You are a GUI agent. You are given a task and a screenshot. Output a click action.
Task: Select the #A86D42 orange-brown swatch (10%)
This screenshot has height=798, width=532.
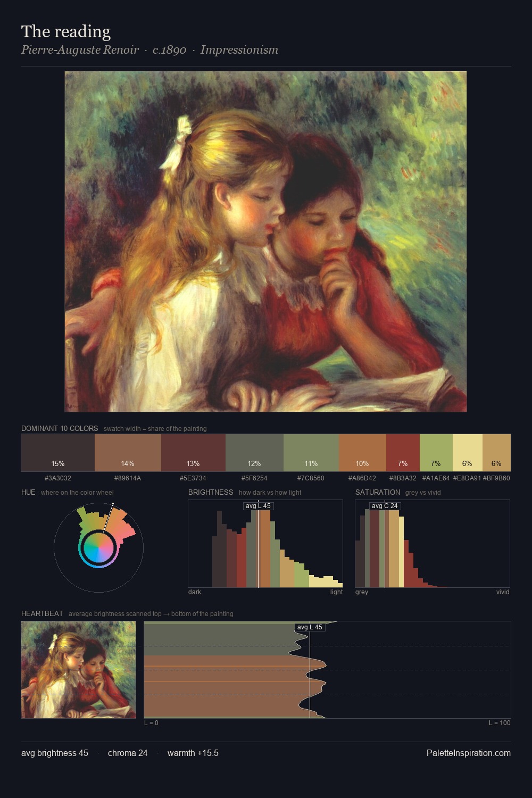(x=362, y=453)
